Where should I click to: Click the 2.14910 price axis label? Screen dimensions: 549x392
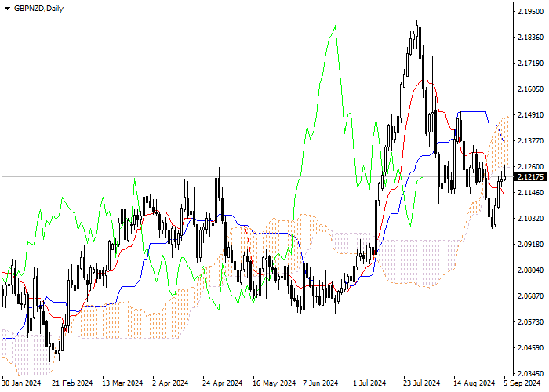530,115
